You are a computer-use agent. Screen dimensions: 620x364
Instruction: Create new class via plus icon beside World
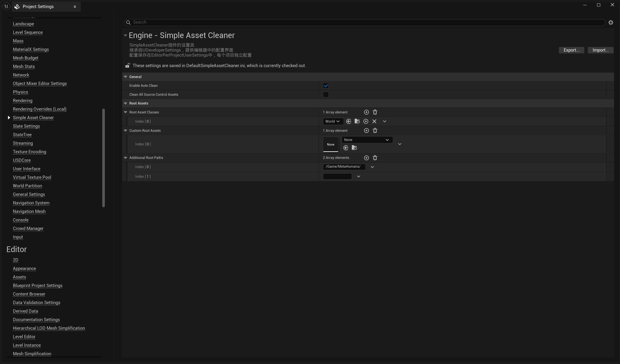(x=366, y=121)
